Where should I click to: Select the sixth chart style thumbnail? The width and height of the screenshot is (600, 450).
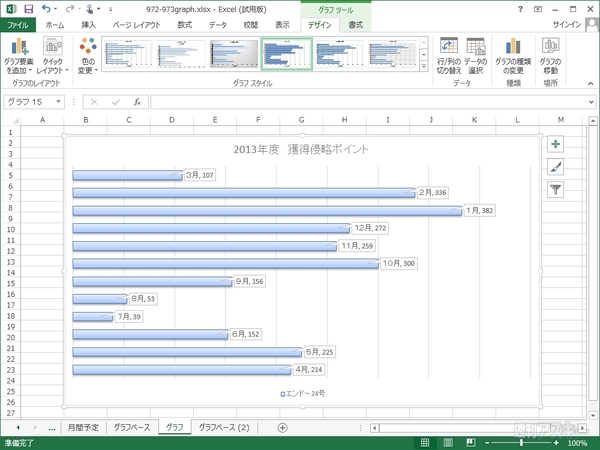click(x=392, y=54)
